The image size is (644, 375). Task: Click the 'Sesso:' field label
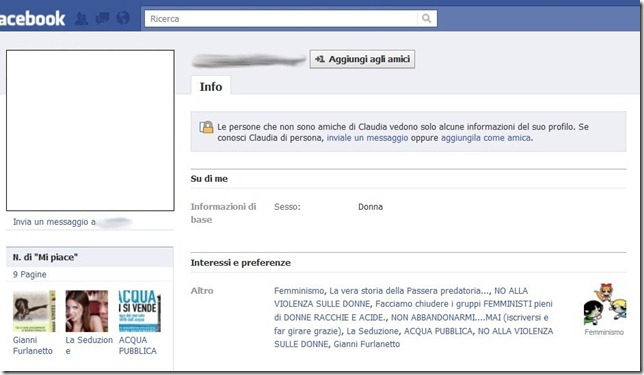click(287, 207)
